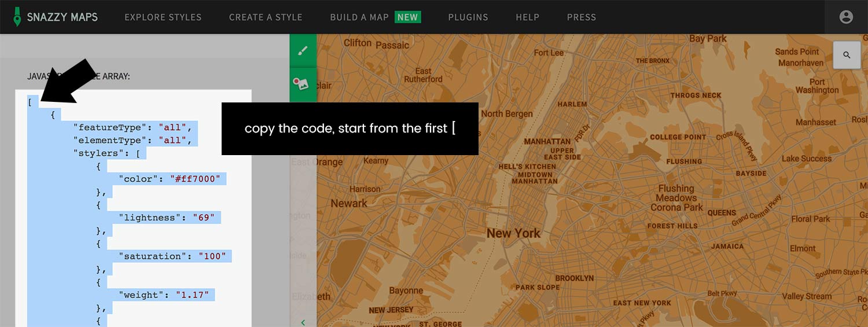Open the Create a Style page

[x=266, y=17]
